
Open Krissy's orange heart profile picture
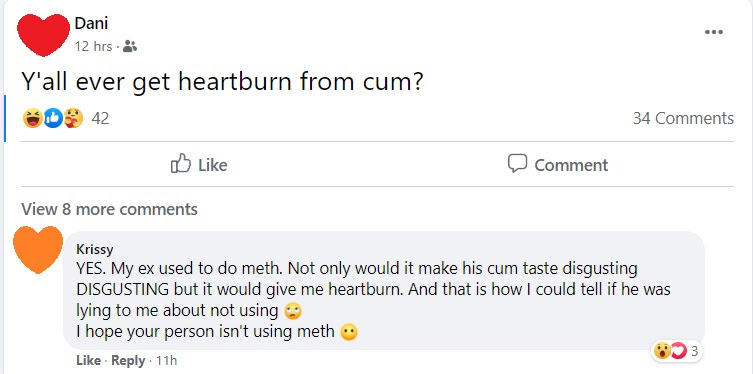38,250
